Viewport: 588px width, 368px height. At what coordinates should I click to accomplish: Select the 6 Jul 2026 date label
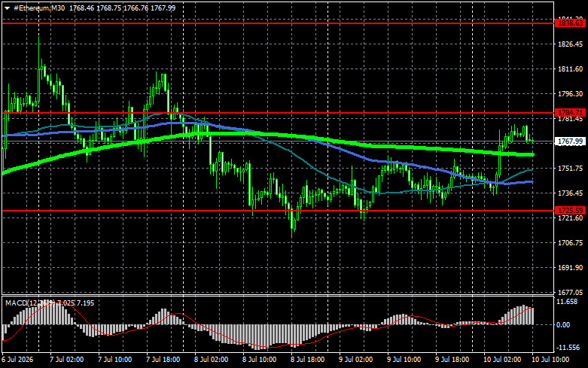(x=17, y=360)
